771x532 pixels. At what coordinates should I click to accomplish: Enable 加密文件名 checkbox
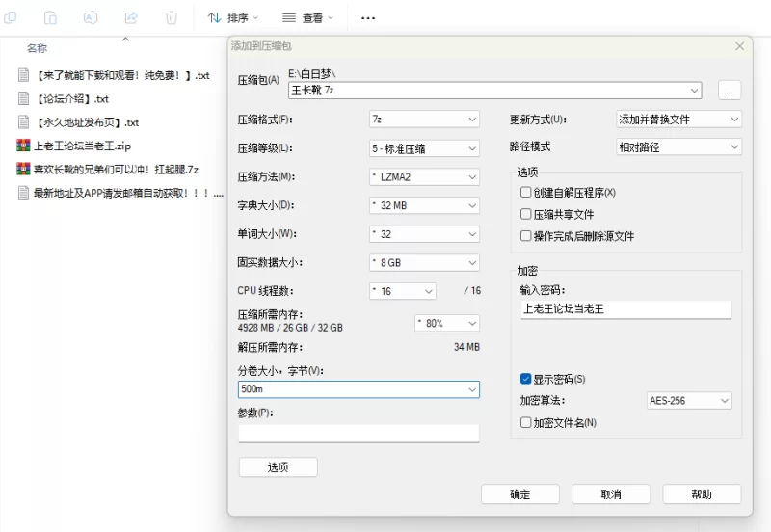click(525, 422)
